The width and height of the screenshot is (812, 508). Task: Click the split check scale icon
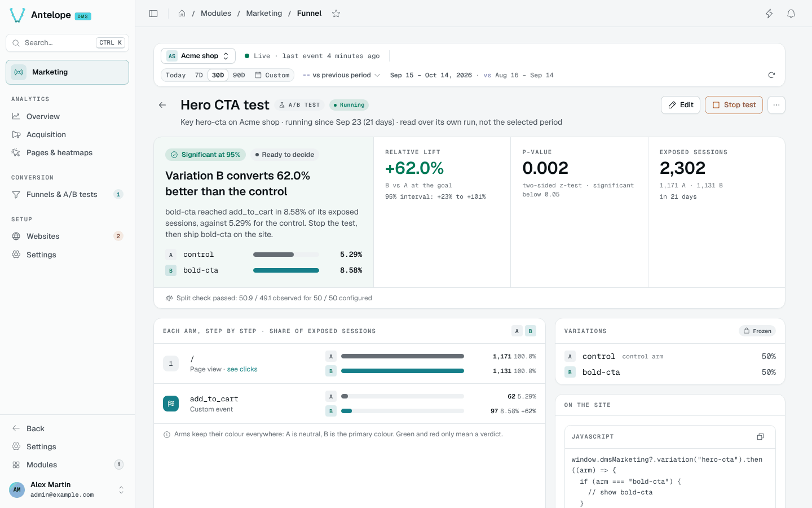[x=169, y=298]
